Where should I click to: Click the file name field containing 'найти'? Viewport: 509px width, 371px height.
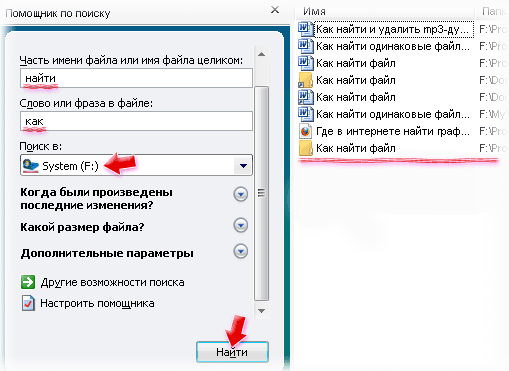pos(136,78)
